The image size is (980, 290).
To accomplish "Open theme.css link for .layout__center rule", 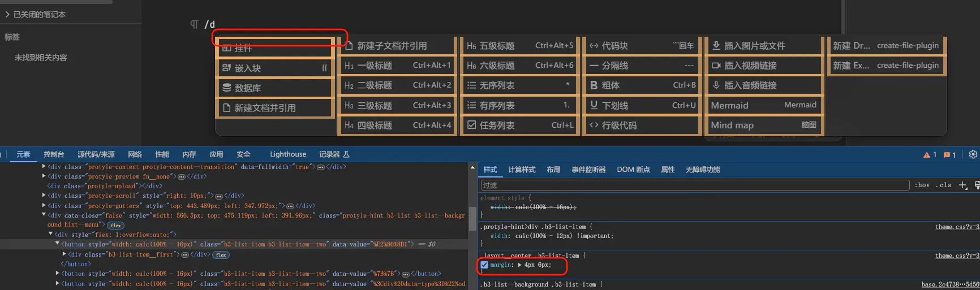I will (x=957, y=256).
